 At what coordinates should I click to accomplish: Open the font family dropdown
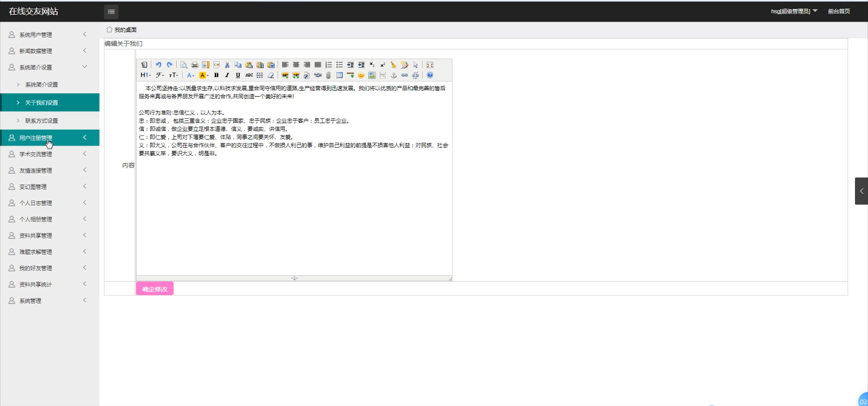[x=160, y=75]
